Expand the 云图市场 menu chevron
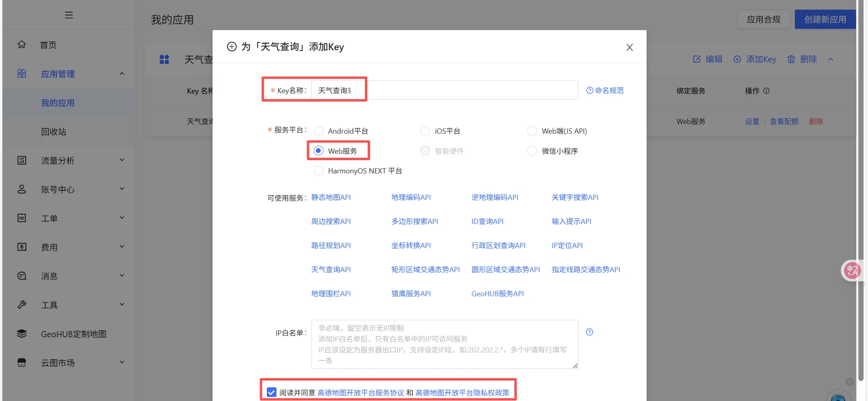 122,362
